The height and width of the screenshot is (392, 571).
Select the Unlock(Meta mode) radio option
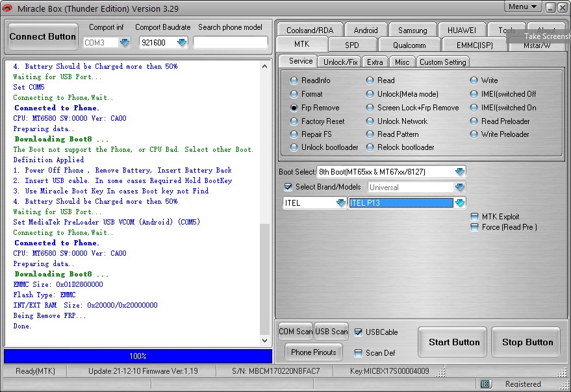click(370, 94)
